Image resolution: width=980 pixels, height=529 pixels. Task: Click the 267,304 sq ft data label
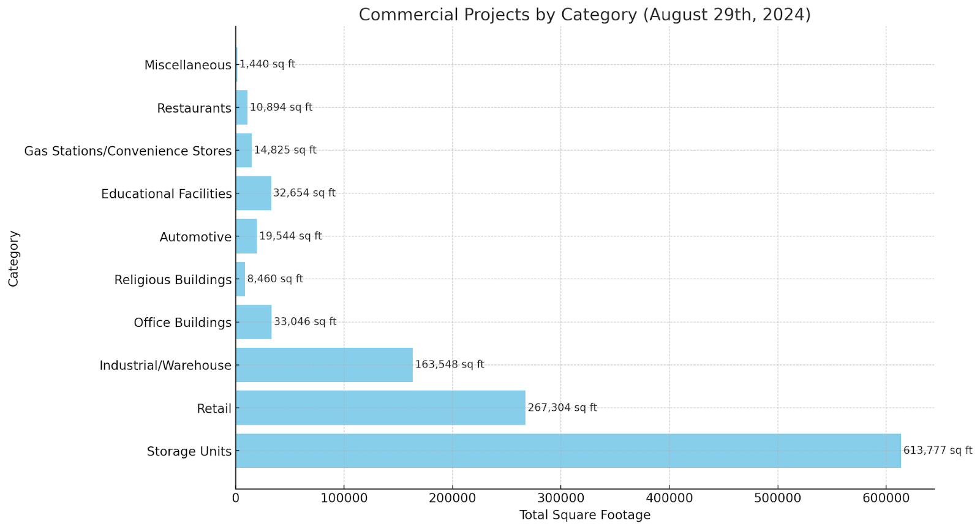tap(562, 408)
